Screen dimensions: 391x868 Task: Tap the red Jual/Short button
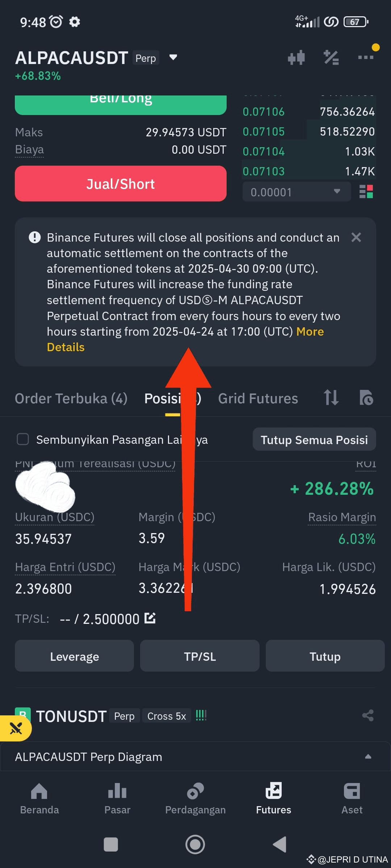click(x=121, y=184)
